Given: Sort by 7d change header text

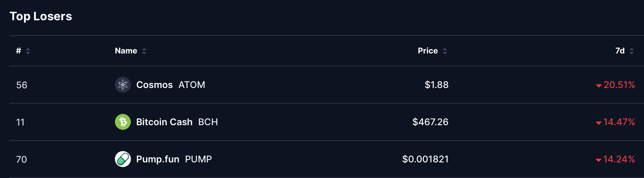Looking at the screenshot, I should [x=620, y=51].
